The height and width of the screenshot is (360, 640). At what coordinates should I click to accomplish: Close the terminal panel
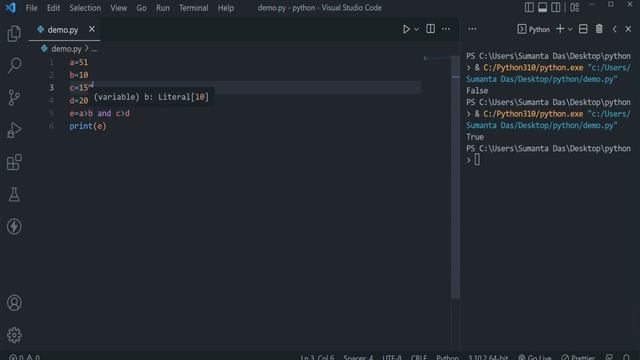click(x=628, y=29)
